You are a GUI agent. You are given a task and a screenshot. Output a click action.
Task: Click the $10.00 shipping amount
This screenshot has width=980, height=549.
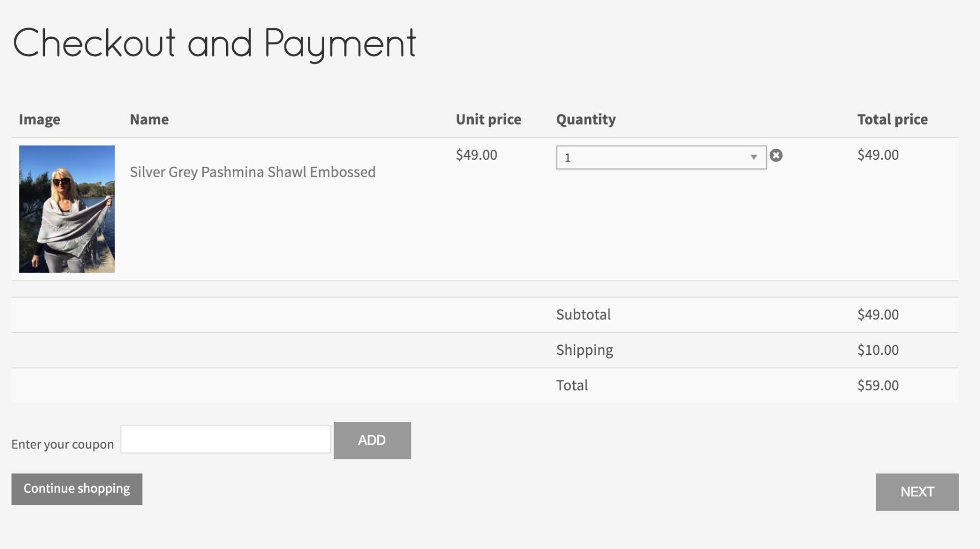[877, 350]
